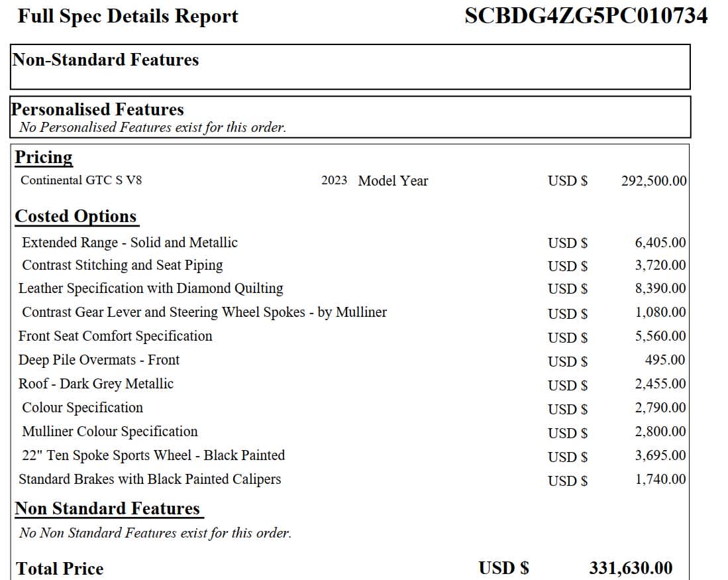The width and height of the screenshot is (728, 580).
Task: Click the underlined Pricing heading
Action: (44, 158)
